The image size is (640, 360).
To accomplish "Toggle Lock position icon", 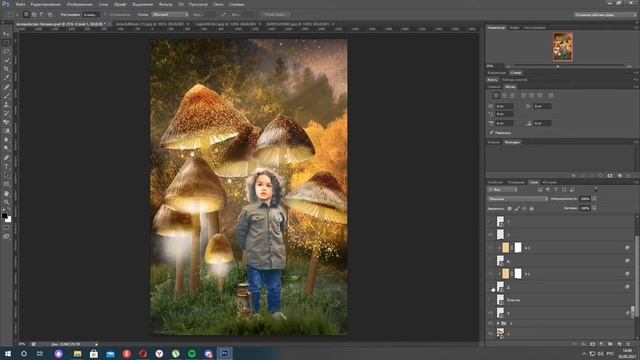I will point(524,209).
